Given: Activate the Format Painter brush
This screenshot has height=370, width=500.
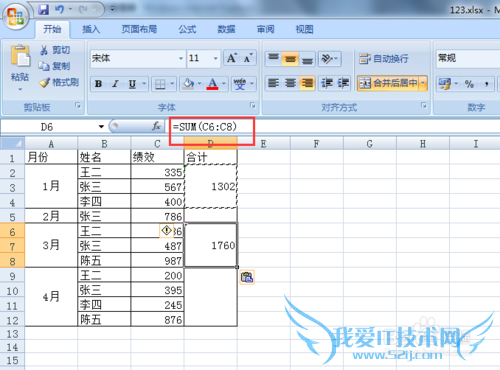Looking at the screenshot, I should click(44, 82).
